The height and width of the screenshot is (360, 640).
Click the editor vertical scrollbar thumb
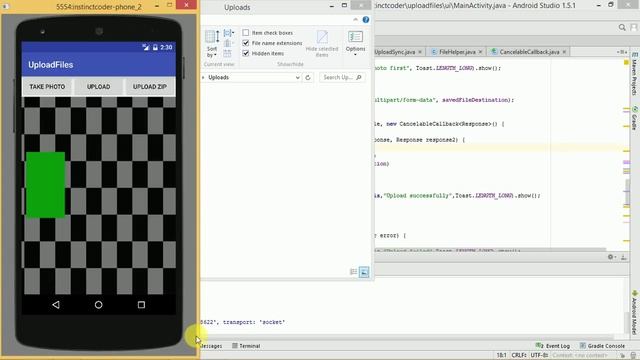[x=627, y=191]
